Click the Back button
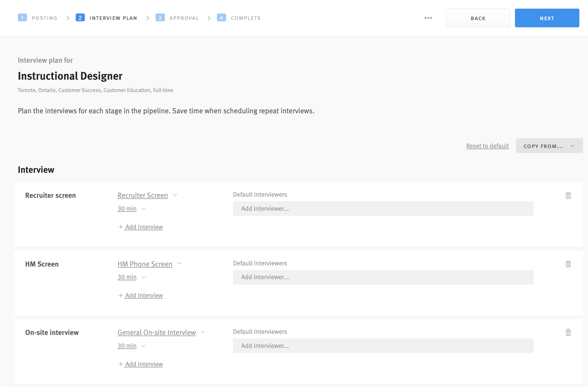588x387 pixels. [x=478, y=18]
